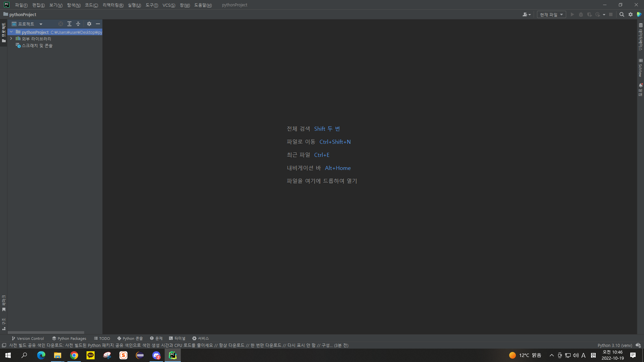644x362 pixels.
Task: Open the 코드(C) menu
Action: 91,5
